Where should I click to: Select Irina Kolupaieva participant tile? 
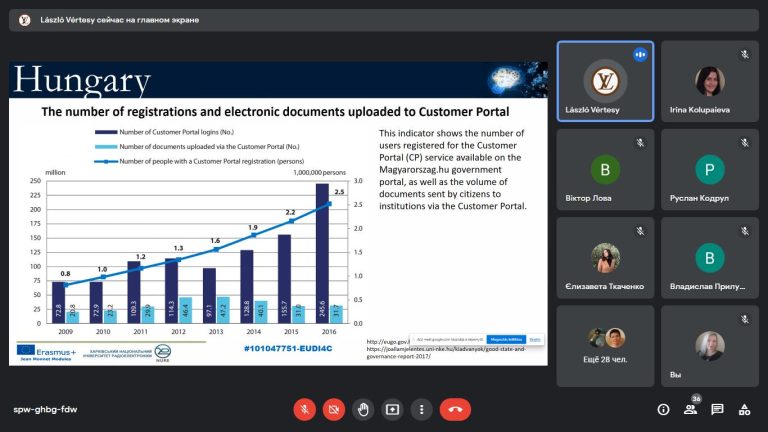point(710,81)
